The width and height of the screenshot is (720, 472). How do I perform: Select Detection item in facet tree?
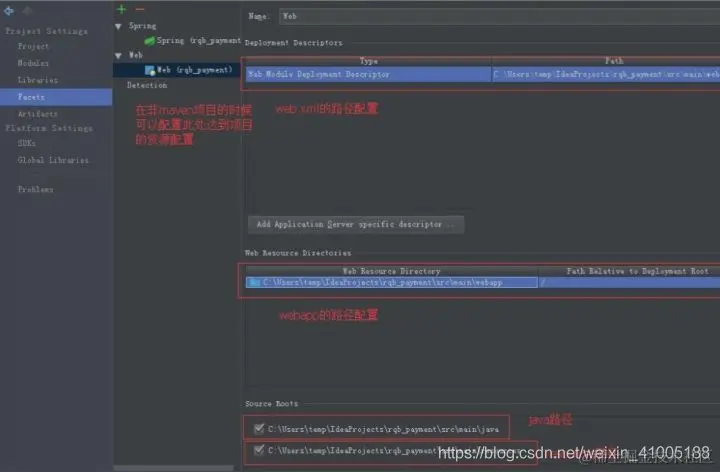[147, 85]
